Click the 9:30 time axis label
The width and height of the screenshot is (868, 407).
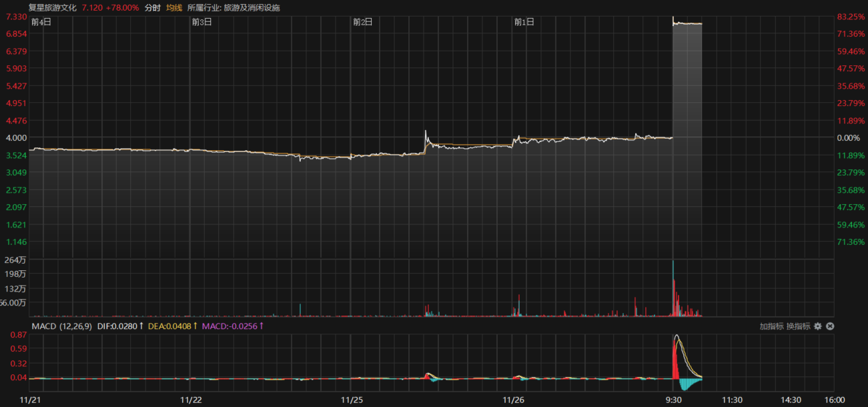click(x=674, y=400)
